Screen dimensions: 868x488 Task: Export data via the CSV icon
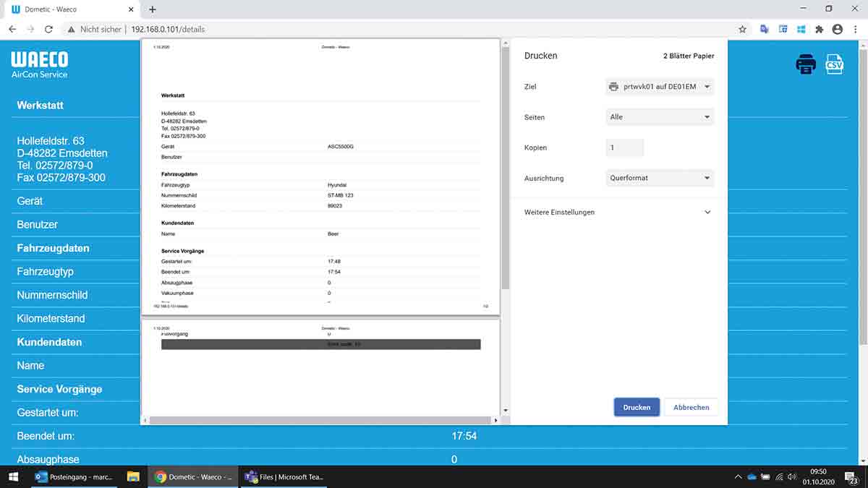[x=835, y=64]
